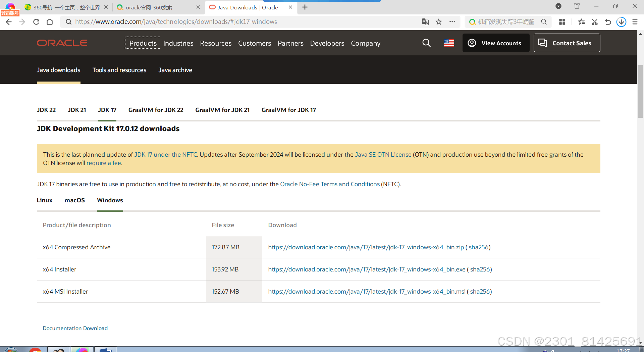The width and height of the screenshot is (644, 352).
Task: Switch to Linux downloads tab
Action: tap(45, 200)
